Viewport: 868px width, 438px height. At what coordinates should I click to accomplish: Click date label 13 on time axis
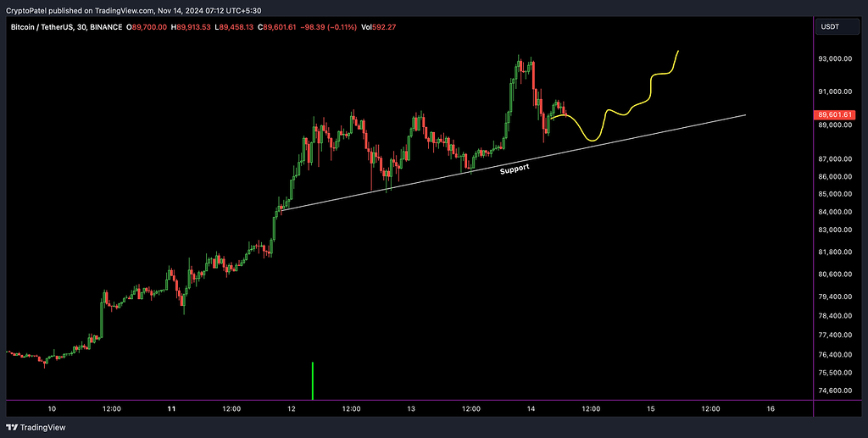[411, 409]
